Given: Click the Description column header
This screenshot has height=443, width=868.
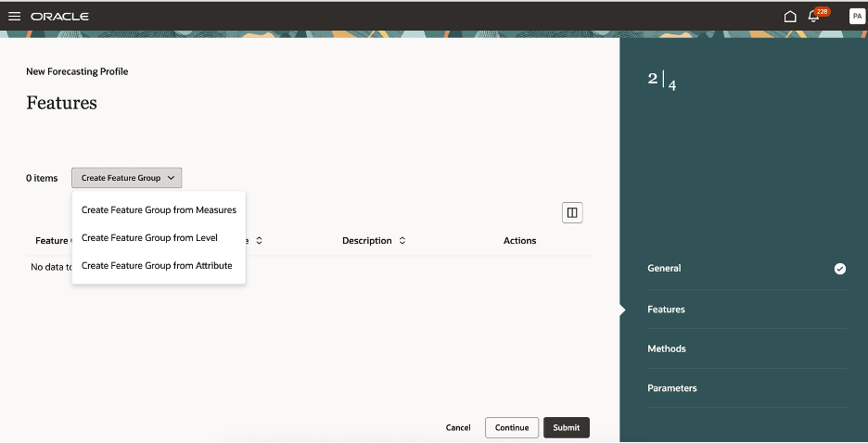Looking at the screenshot, I should click(367, 241).
